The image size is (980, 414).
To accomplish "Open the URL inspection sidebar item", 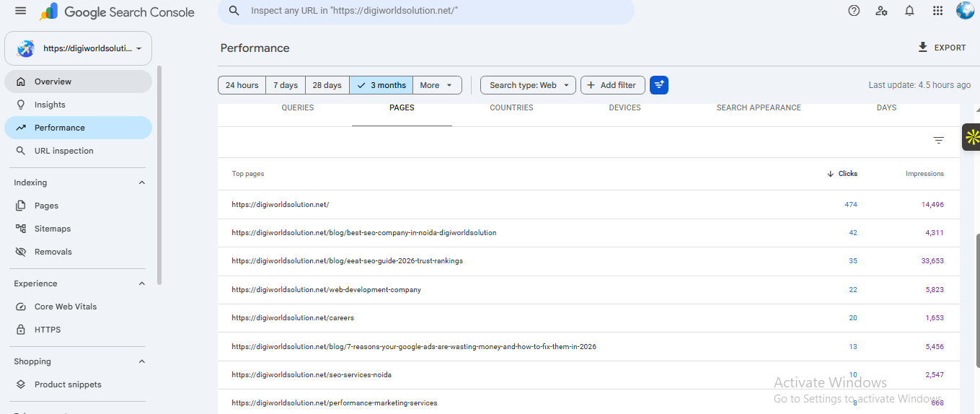I will click(x=78, y=151).
